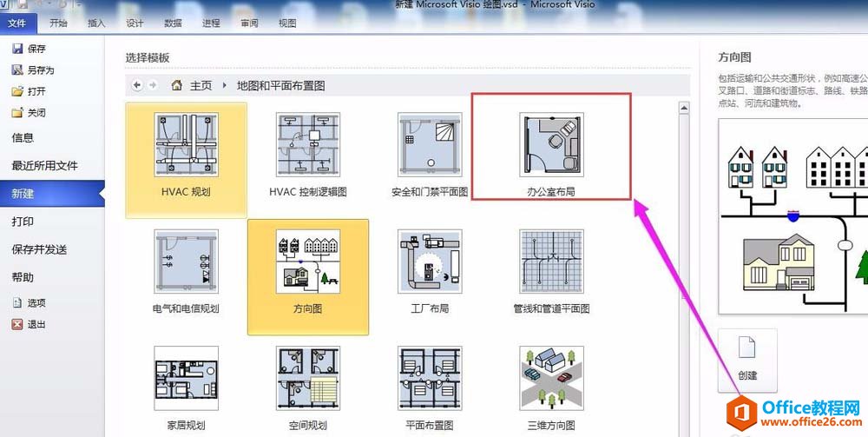Switch to the 数据 ribbon tab
The height and width of the screenshot is (437, 868).
coord(174,23)
